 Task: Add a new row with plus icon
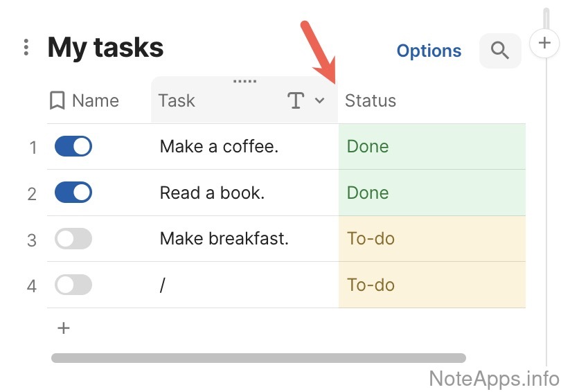click(x=64, y=328)
